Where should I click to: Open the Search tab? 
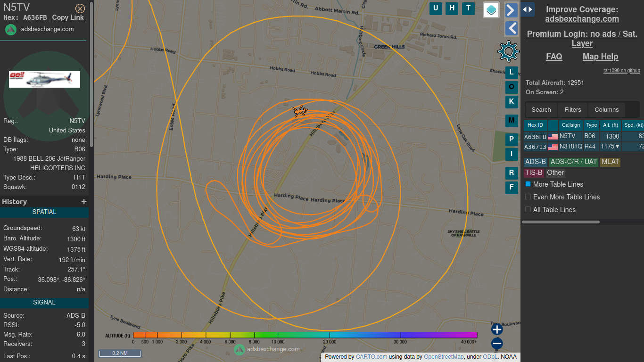pyautogui.click(x=541, y=110)
